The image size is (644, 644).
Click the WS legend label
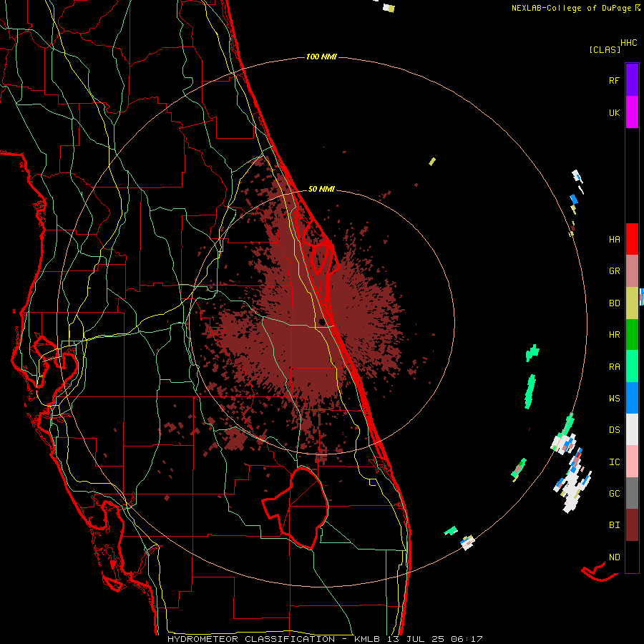point(614,398)
